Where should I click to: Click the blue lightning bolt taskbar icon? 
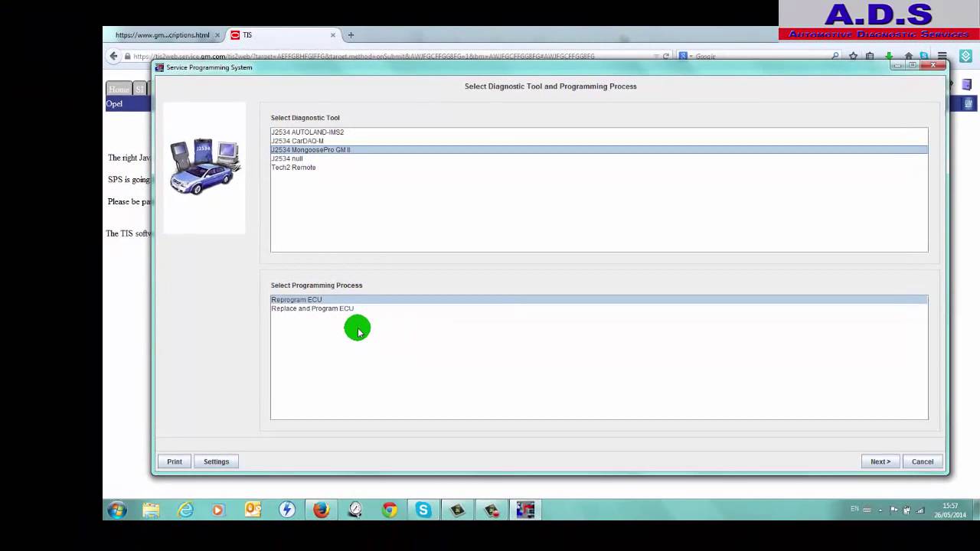click(287, 510)
